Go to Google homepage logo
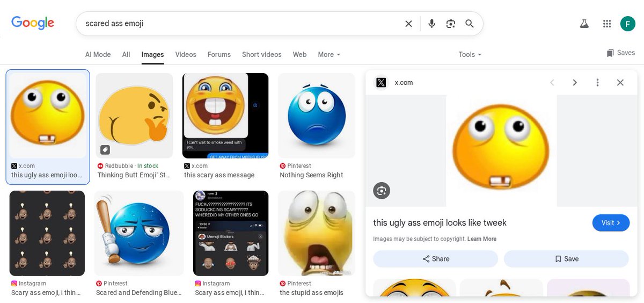The width and height of the screenshot is (644, 303). pos(33,23)
